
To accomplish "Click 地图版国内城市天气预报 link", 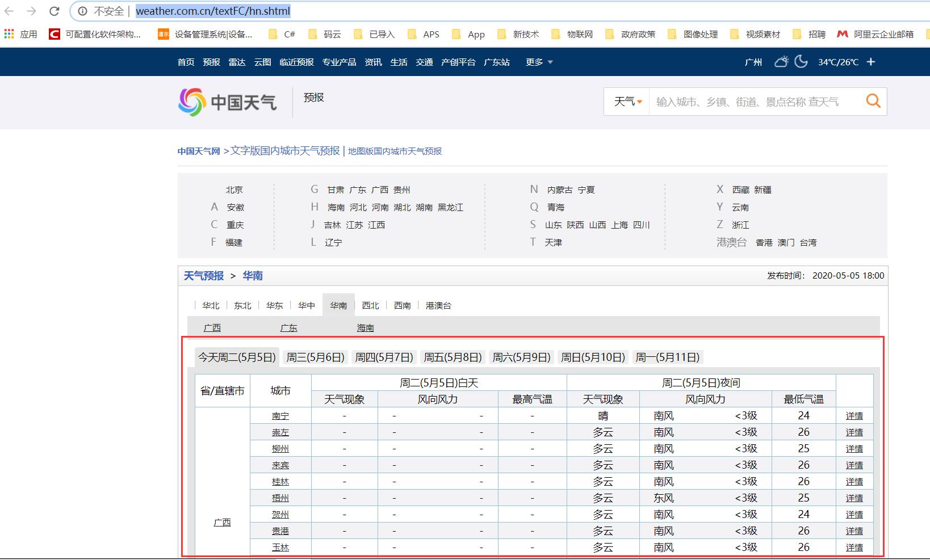I will 395,151.
